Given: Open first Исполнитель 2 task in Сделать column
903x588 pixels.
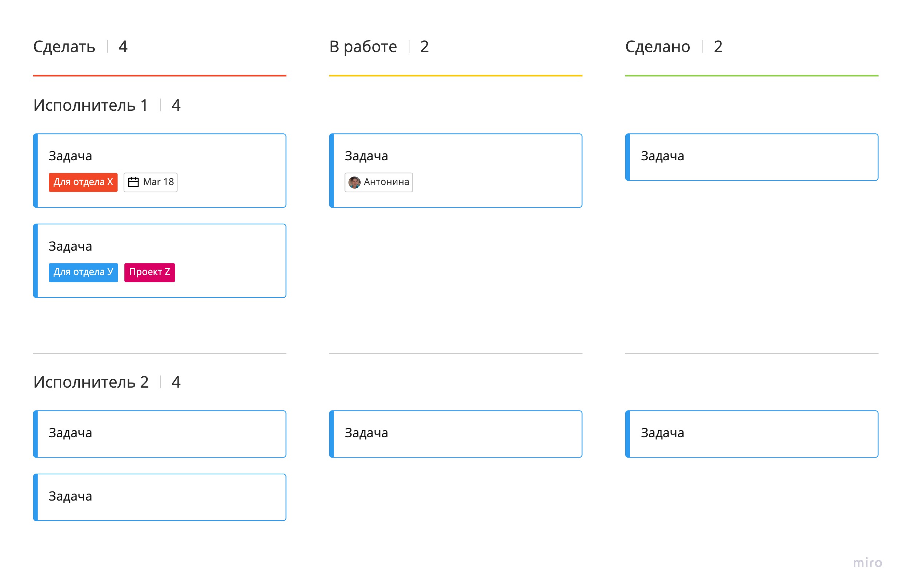Looking at the screenshot, I should coord(159,434).
